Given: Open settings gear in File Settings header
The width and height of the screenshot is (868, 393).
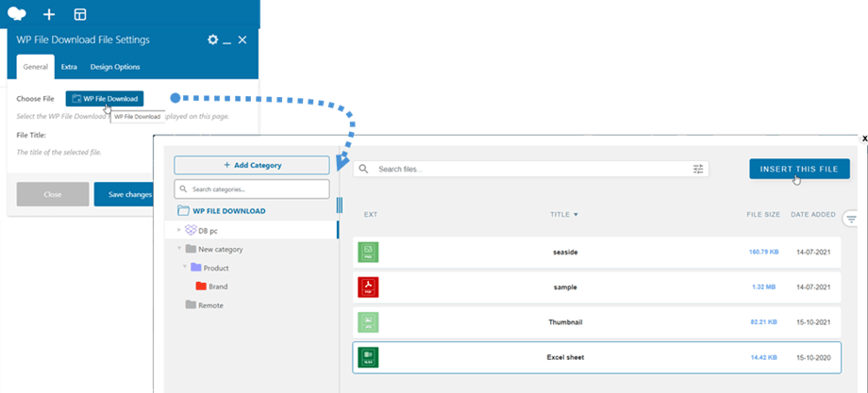Looking at the screenshot, I should tap(212, 40).
